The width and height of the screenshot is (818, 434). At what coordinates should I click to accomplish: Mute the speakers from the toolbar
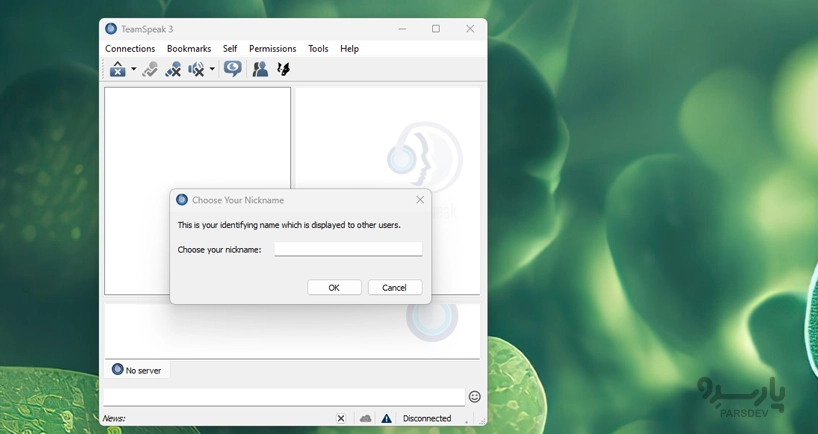(x=196, y=69)
